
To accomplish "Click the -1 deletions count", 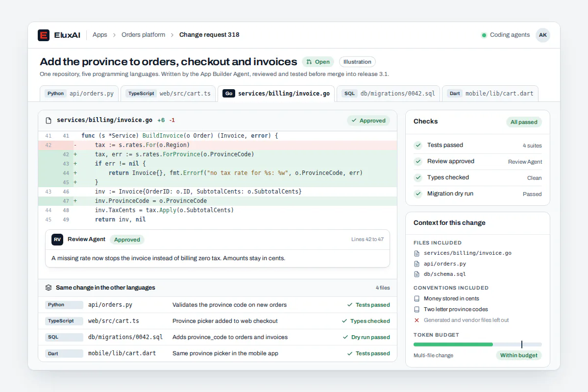I will [172, 121].
